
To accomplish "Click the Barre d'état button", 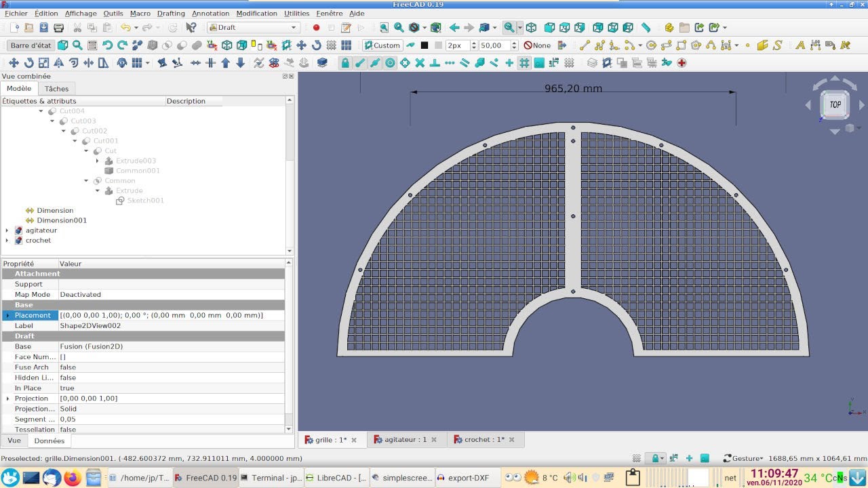I will tap(31, 45).
